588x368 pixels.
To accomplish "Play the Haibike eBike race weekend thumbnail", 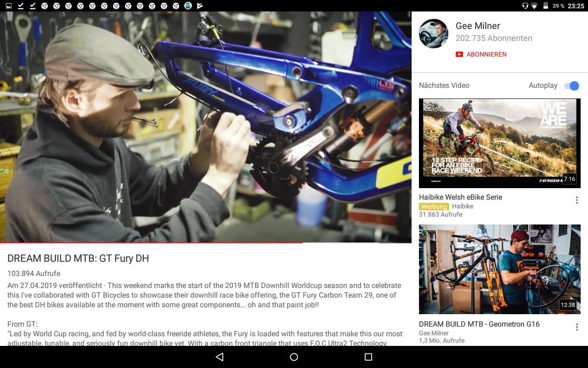I will [x=499, y=143].
